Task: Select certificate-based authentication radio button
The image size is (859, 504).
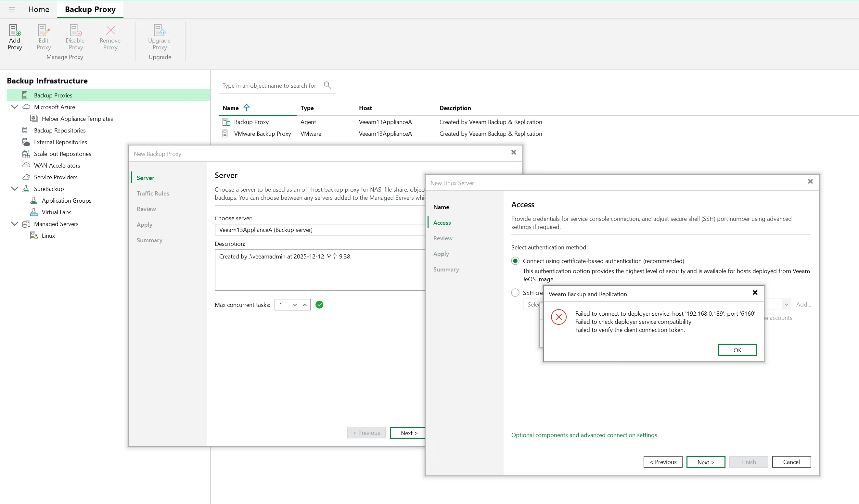Action: point(515,261)
